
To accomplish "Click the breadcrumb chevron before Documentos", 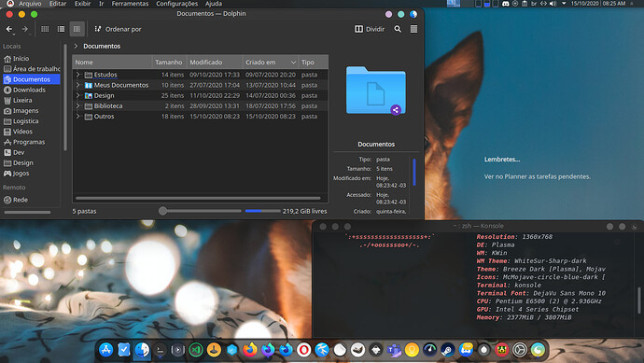I will [76, 46].
